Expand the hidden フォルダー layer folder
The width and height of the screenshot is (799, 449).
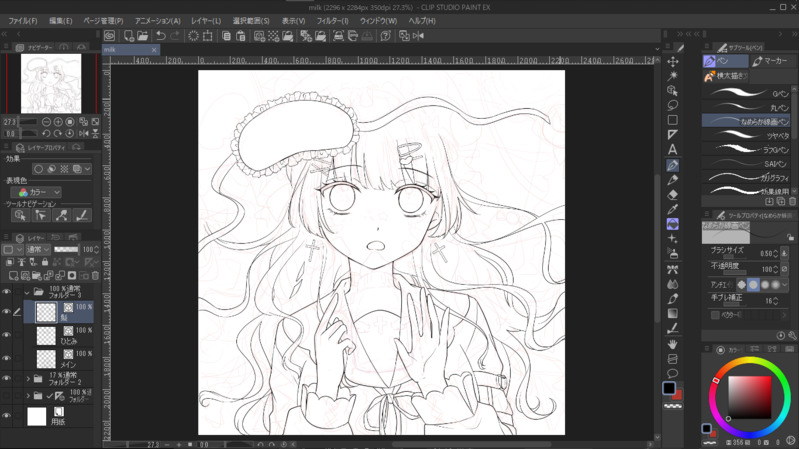(28, 395)
